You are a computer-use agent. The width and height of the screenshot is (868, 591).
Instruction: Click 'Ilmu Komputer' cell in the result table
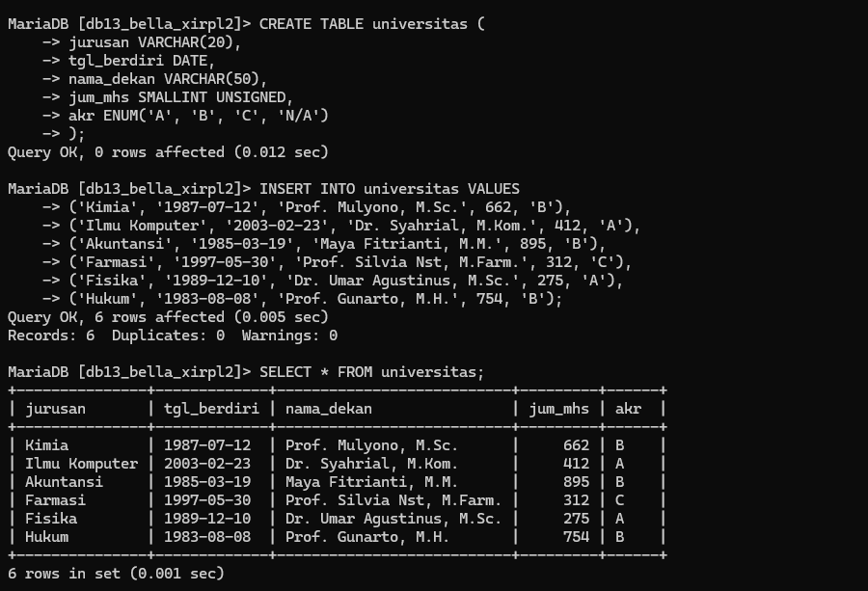point(81,464)
